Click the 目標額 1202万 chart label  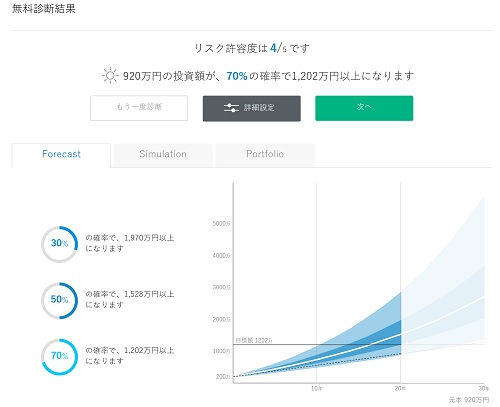tap(254, 340)
